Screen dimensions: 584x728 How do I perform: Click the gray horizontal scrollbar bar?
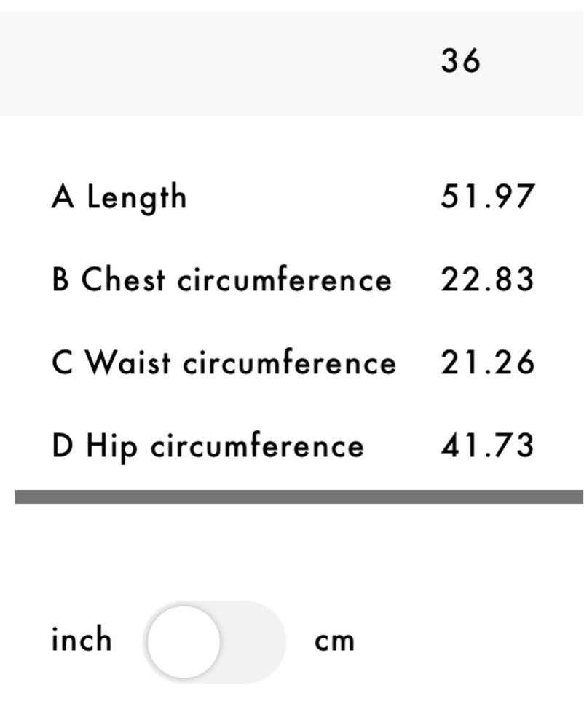tap(299, 496)
